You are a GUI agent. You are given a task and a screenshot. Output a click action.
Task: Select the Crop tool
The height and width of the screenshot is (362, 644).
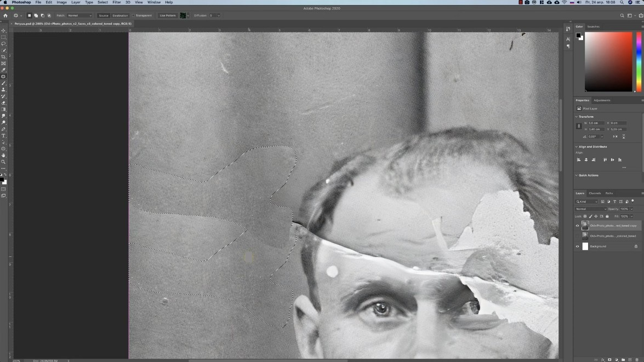click(x=4, y=56)
